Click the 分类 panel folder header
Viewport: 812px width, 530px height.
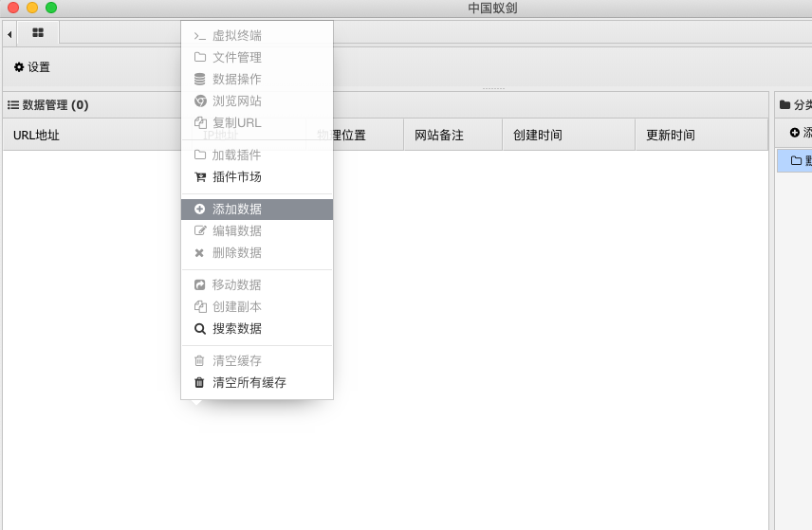(x=796, y=104)
